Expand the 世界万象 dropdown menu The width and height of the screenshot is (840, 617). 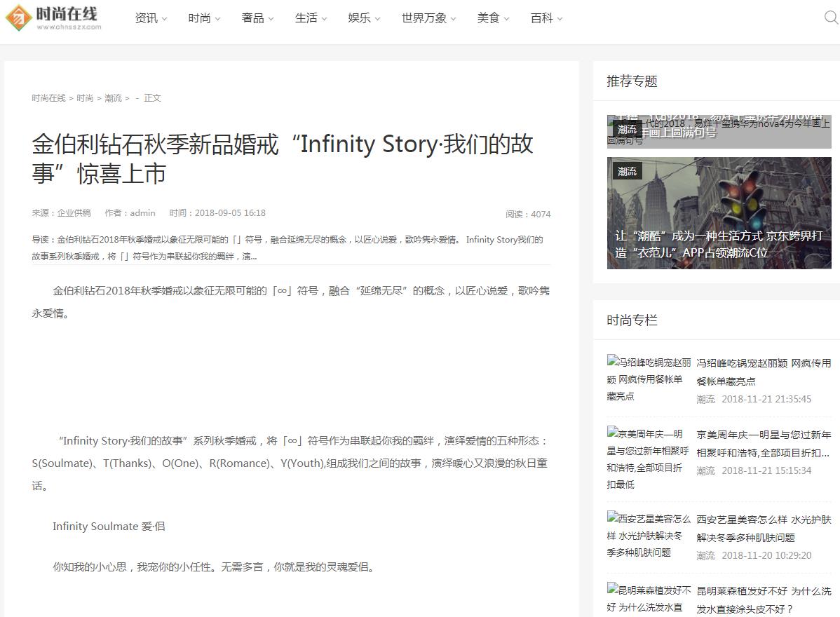pos(428,18)
